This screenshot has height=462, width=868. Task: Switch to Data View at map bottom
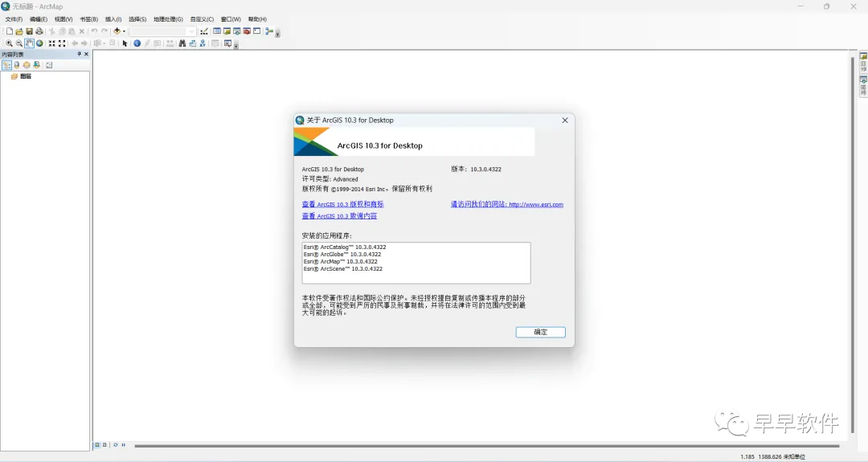tap(97, 445)
